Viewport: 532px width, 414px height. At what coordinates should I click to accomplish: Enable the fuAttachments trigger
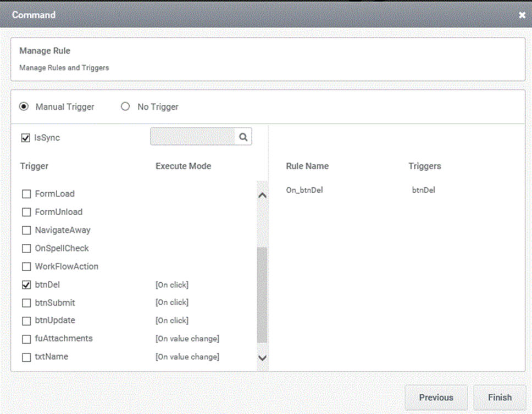point(26,339)
